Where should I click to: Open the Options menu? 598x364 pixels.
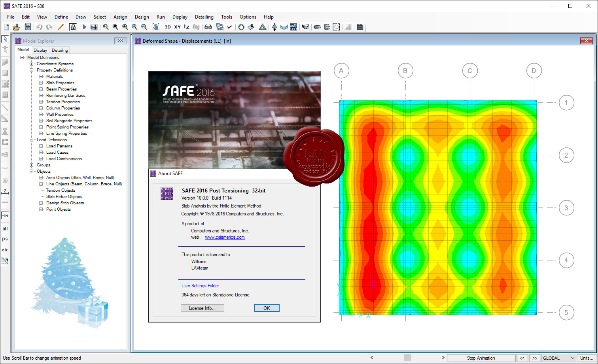coord(248,17)
